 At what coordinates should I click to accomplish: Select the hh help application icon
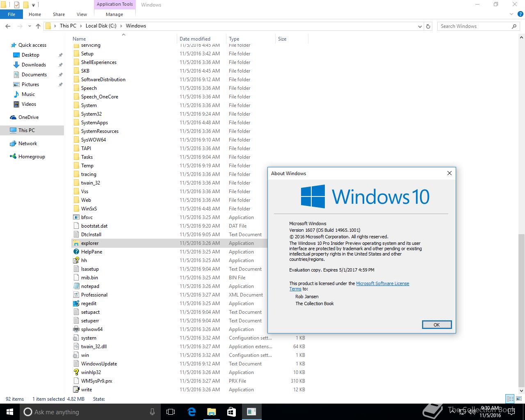(76, 260)
